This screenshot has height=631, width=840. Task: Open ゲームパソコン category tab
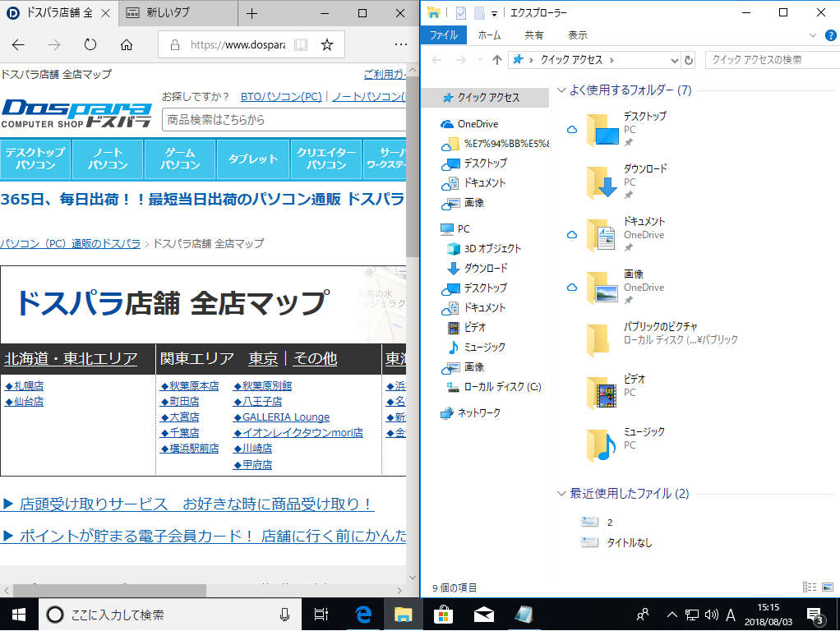click(x=180, y=159)
